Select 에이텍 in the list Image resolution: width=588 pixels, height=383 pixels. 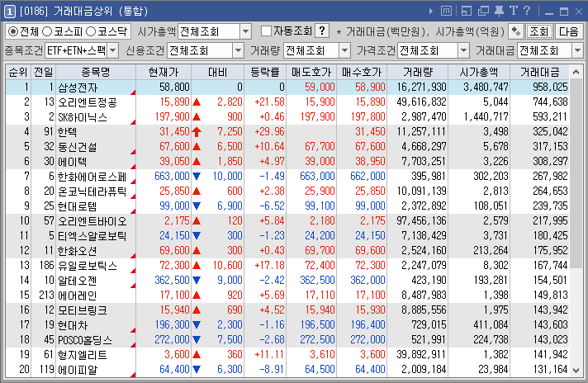click(x=73, y=162)
